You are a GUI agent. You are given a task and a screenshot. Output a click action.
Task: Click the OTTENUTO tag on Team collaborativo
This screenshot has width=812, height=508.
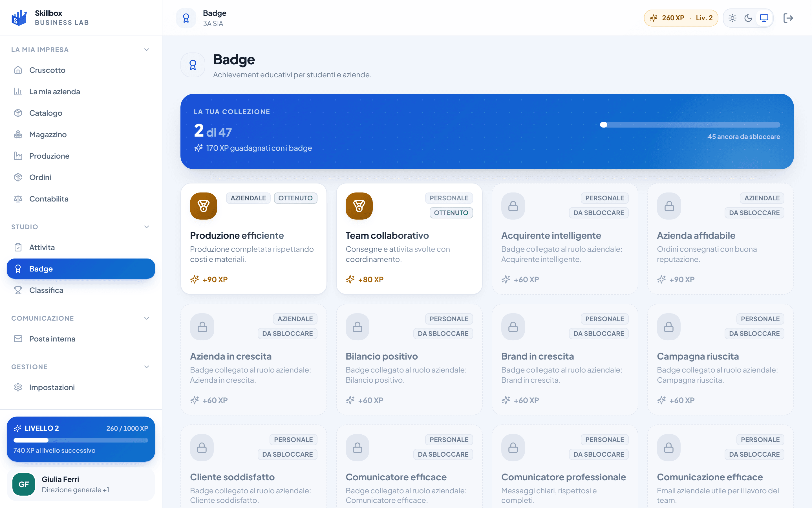click(451, 213)
